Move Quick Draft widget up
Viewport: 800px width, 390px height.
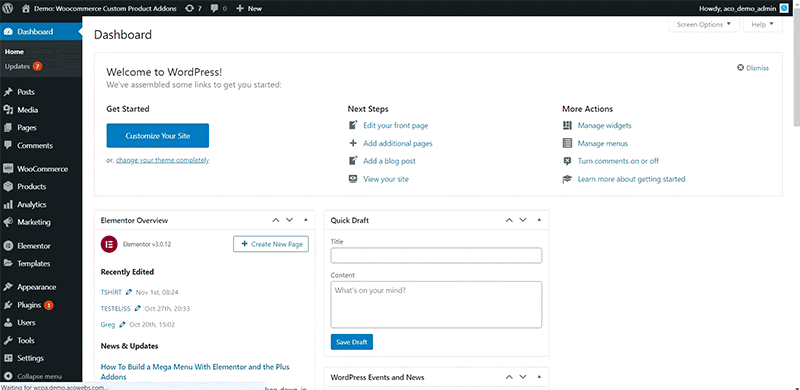pyautogui.click(x=509, y=221)
